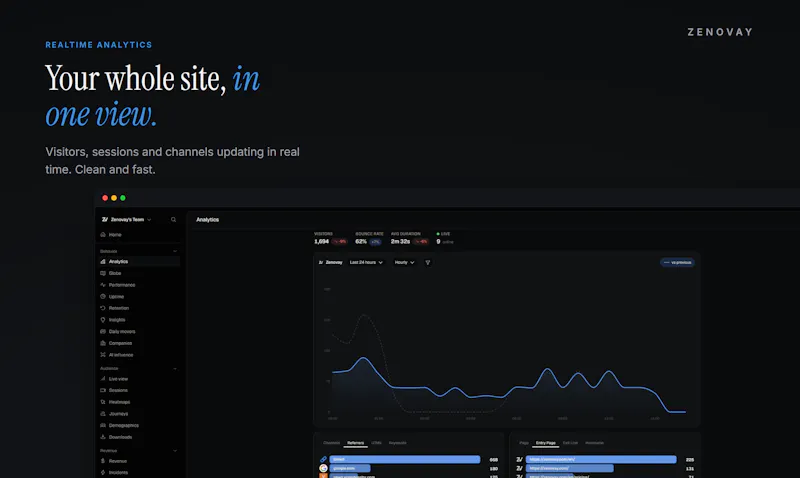Click the 225 entry page count
The height and width of the screenshot is (478, 800).
tap(690, 460)
